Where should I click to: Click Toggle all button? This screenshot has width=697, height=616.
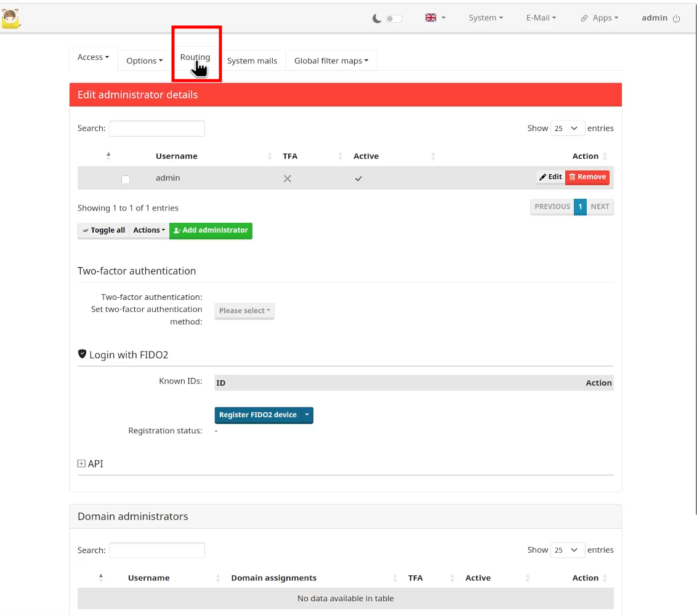coord(103,230)
